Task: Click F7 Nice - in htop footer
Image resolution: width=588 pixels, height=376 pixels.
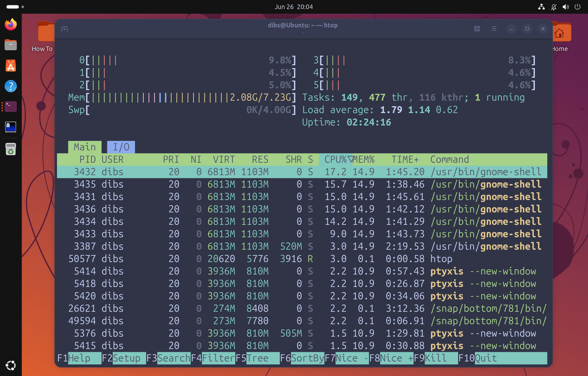Action: (347, 358)
